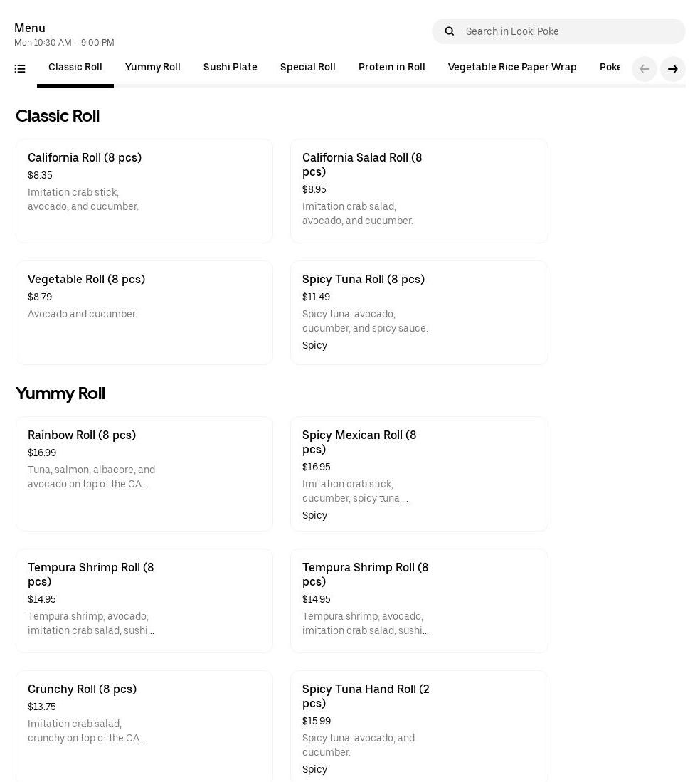
Task: Open the Special Roll tab
Action: (x=307, y=68)
